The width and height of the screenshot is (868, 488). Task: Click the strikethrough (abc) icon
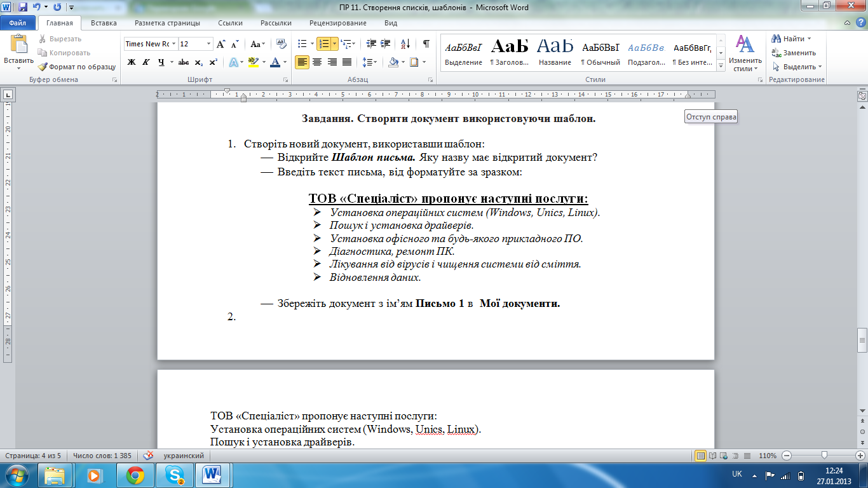pyautogui.click(x=184, y=62)
